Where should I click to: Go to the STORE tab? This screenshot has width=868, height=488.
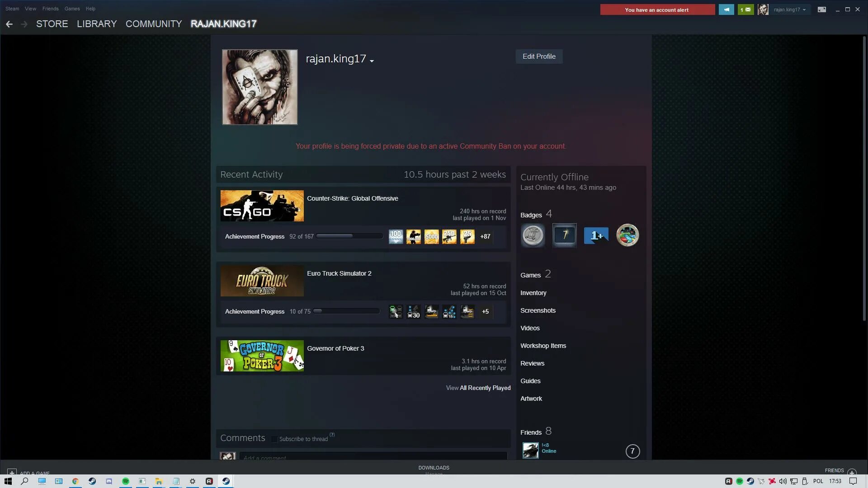(52, 24)
